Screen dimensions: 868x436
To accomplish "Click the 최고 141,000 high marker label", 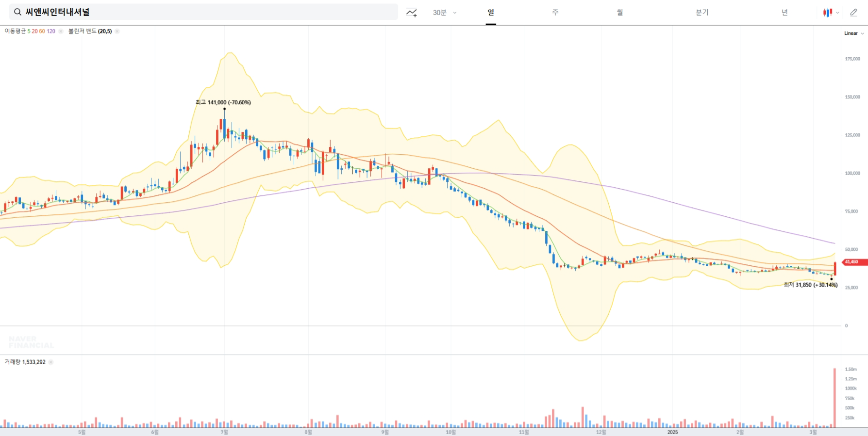I will [223, 102].
